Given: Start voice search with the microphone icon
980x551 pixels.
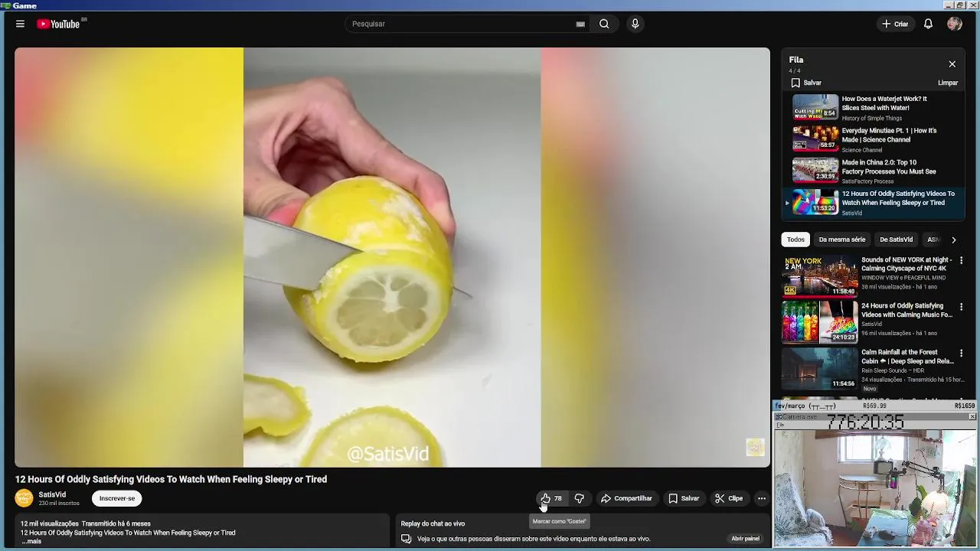Looking at the screenshot, I should click(x=635, y=24).
